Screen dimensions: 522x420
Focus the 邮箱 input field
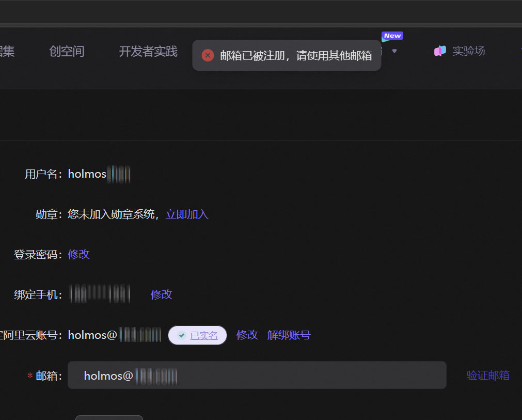[x=257, y=376]
